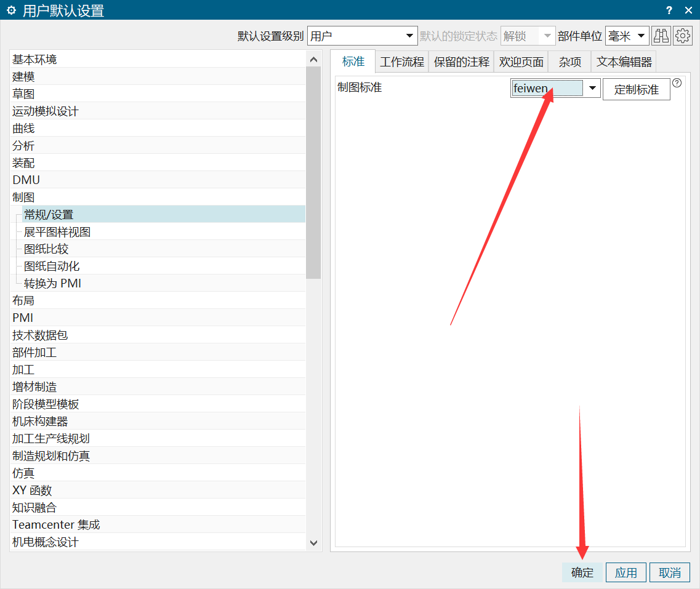Cancel with the 取消 button

[670, 572]
